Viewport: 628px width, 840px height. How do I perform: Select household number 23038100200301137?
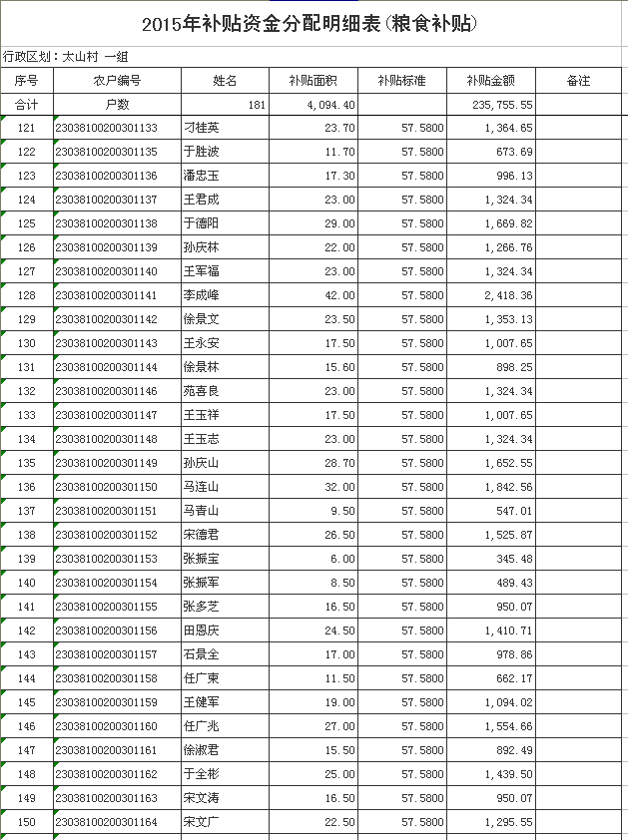click(118, 200)
